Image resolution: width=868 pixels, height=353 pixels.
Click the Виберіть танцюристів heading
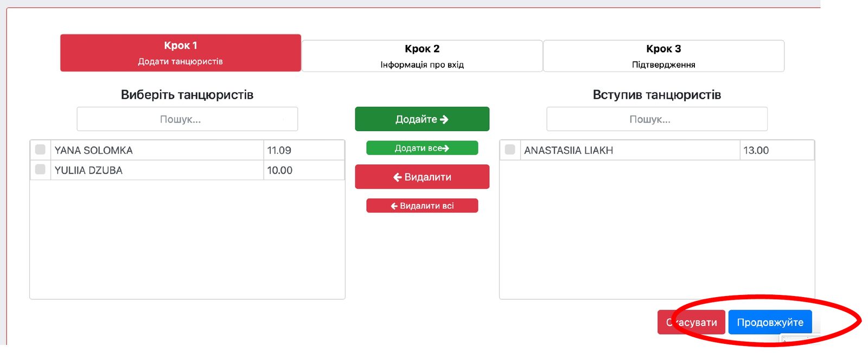pos(187,95)
